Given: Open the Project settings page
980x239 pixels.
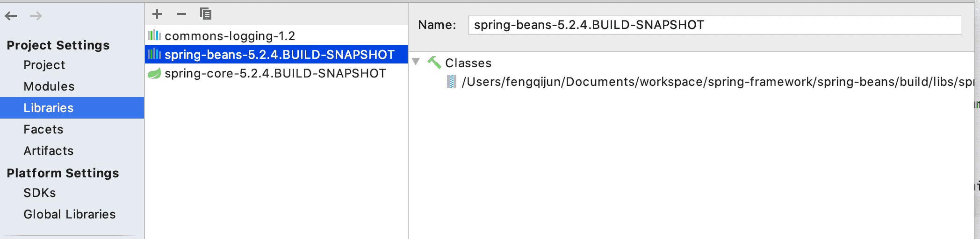Looking at the screenshot, I should pos(44,65).
